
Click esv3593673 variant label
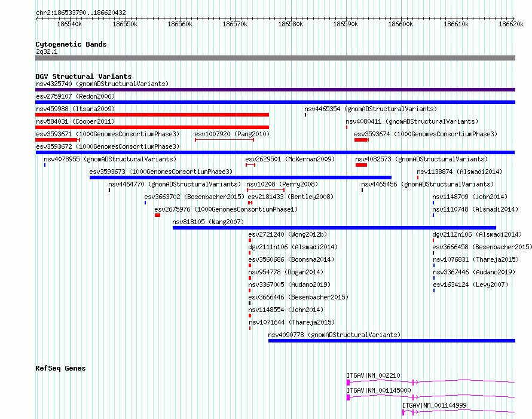[x=161, y=172]
